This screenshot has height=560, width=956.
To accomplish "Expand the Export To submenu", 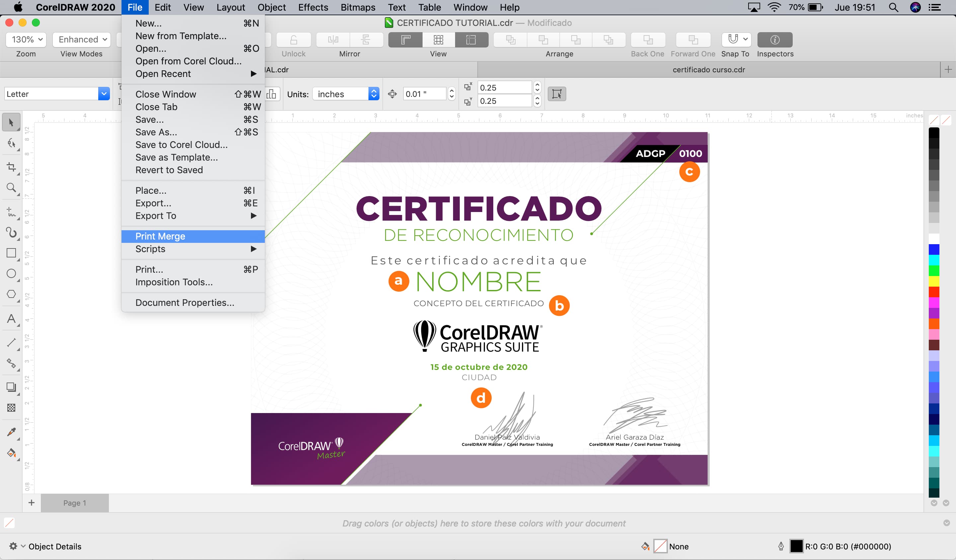I will point(193,216).
